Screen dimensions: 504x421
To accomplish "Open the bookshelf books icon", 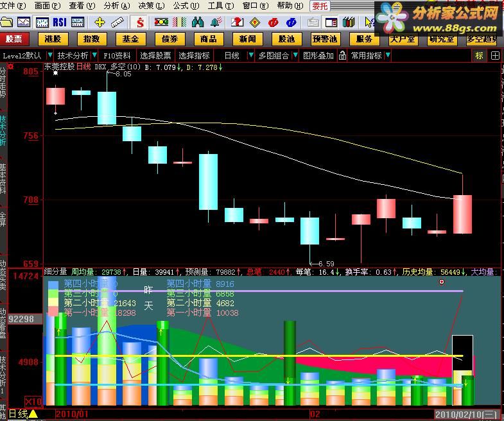I will [x=349, y=22].
